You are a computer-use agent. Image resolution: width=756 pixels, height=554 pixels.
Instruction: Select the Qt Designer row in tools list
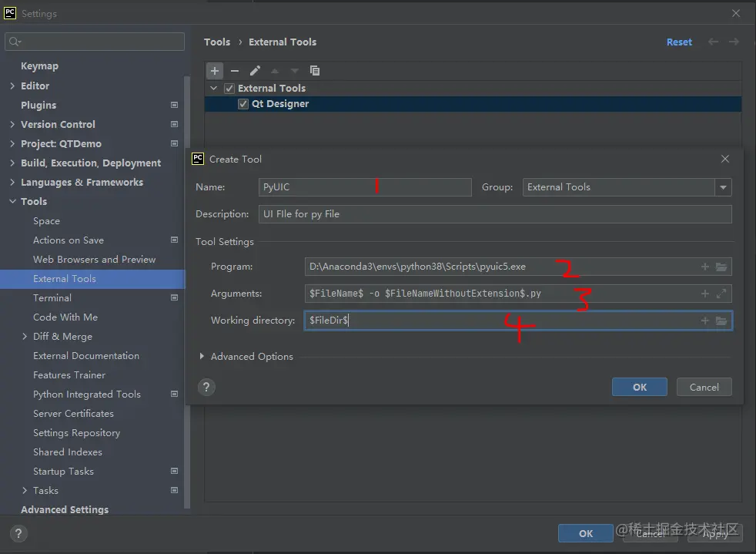pyautogui.click(x=473, y=104)
